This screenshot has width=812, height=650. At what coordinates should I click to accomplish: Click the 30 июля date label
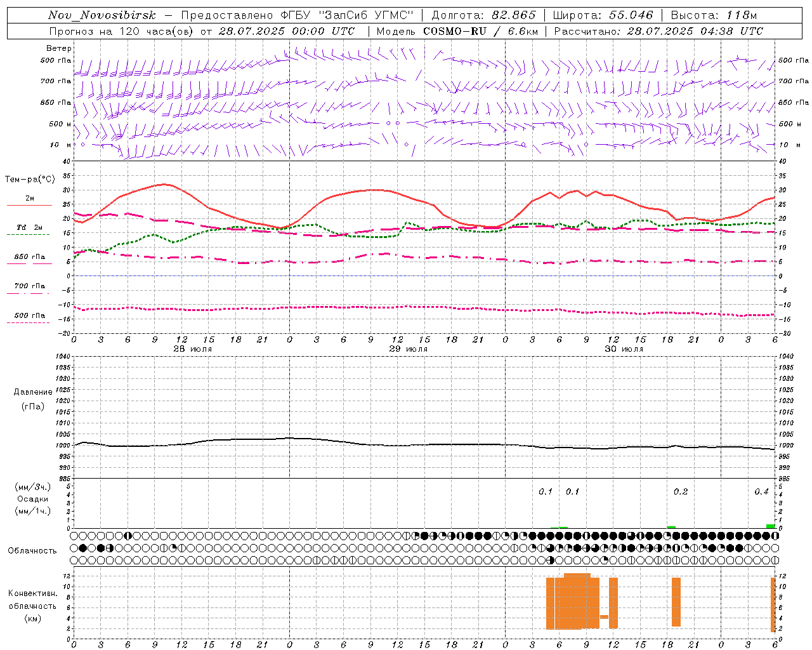click(x=624, y=349)
